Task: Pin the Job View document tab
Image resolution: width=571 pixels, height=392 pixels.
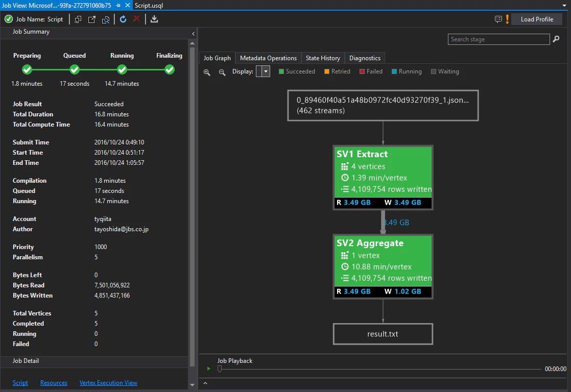Action: tap(118, 6)
